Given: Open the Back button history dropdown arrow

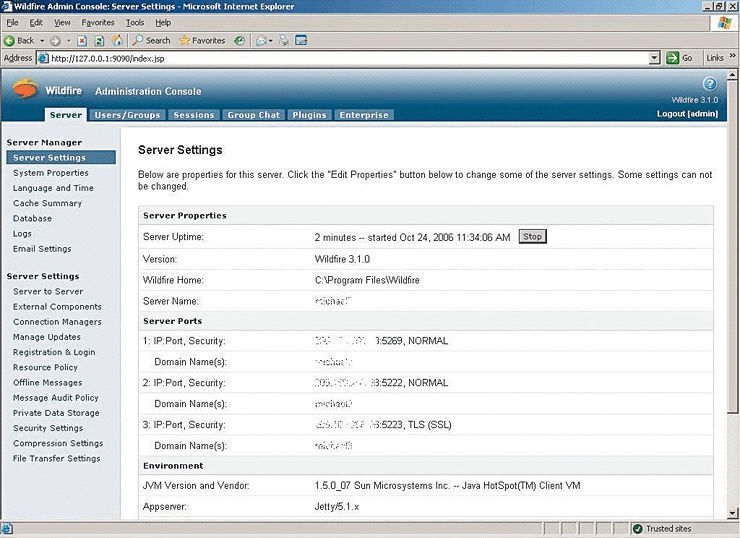Looking at the screenshot, I should click(42, 41).
